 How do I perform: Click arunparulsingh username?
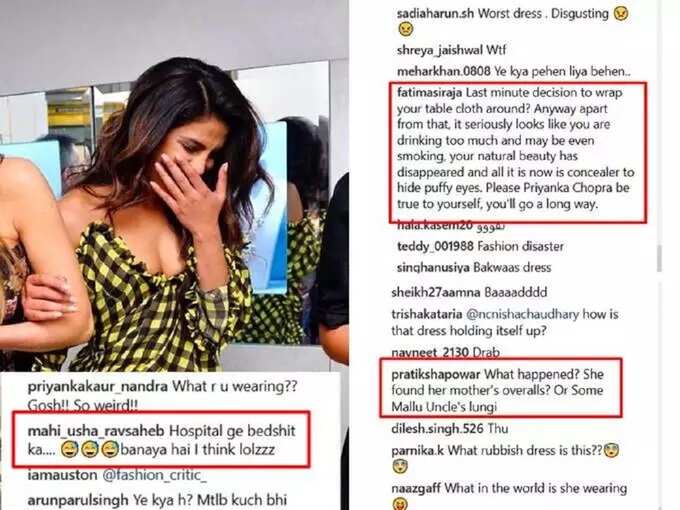click(78, 500)
